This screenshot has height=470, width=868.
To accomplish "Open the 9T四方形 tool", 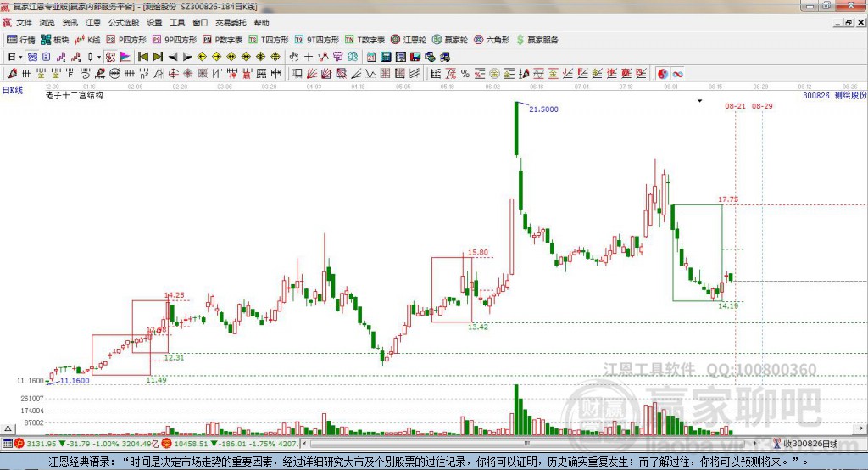I will pyautogui.click(x=316, y=40).
